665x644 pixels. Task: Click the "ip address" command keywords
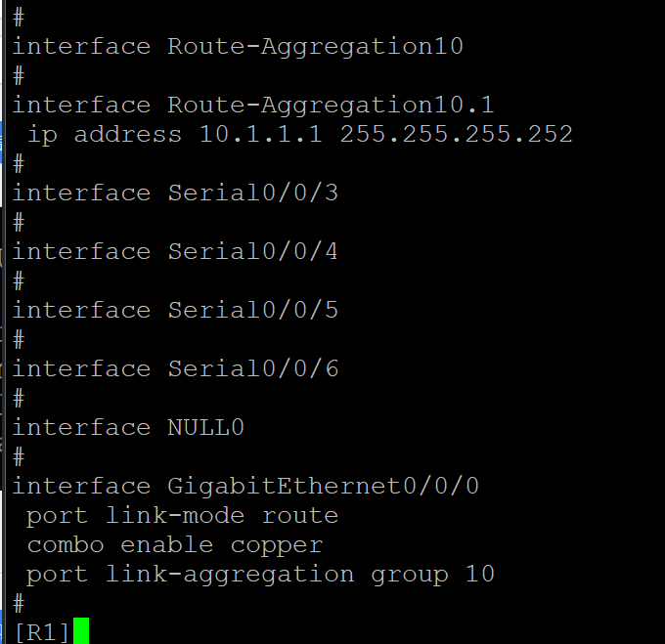tap(105, 134)
